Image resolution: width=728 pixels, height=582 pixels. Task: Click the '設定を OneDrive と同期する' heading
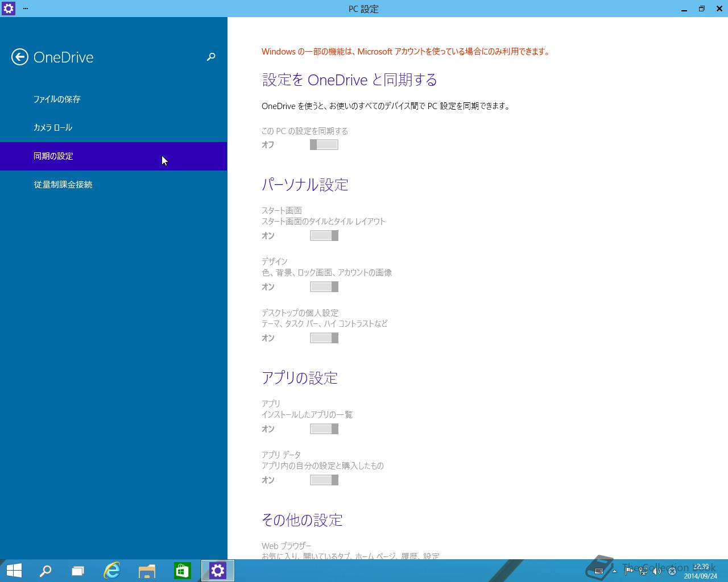(349, 80)
